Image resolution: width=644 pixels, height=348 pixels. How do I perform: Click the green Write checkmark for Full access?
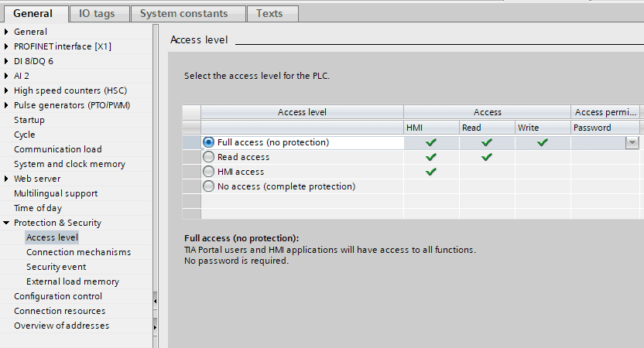[x=543, y=142]
